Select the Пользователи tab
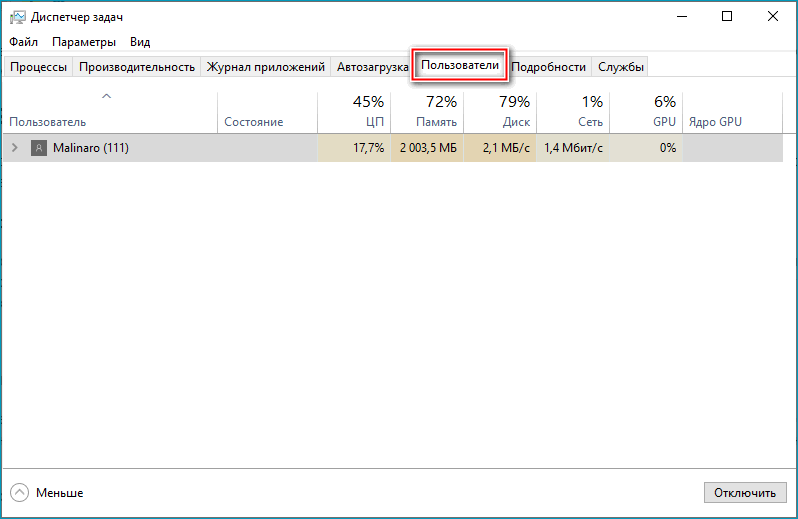The height and width of the screenshot is (519, 798). (460, 65)
